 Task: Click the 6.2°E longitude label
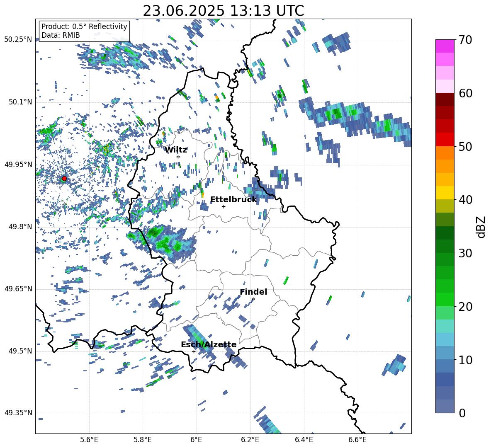click(x=250, y=440)
